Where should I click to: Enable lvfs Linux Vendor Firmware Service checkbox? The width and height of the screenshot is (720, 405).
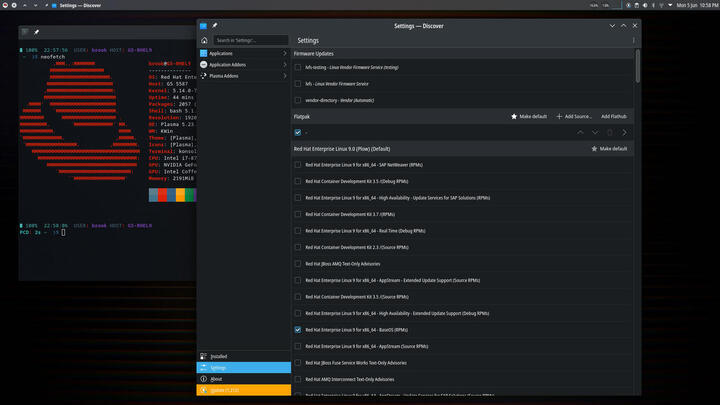298,84
